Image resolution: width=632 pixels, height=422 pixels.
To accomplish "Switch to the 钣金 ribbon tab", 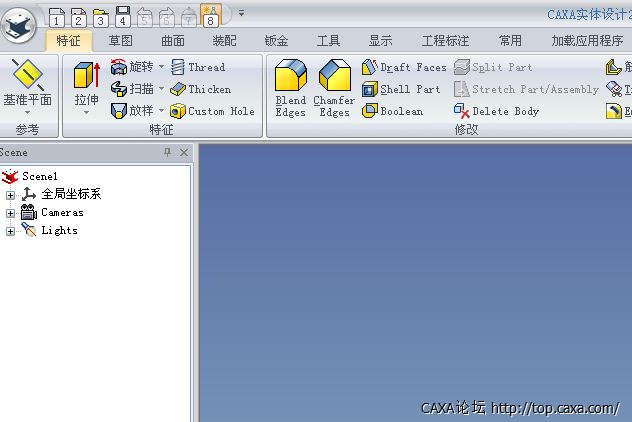I will coord(276,41).
